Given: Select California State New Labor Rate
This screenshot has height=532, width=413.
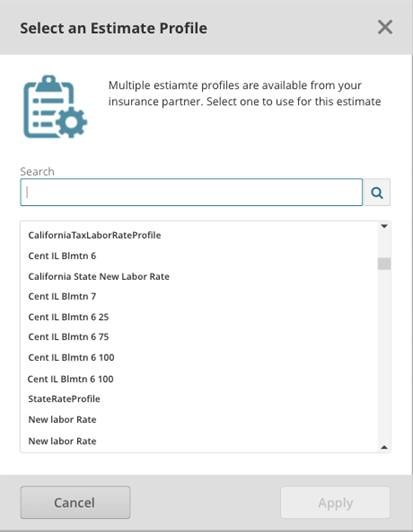Looking at the screenshot, I should (x=99, y=277).
